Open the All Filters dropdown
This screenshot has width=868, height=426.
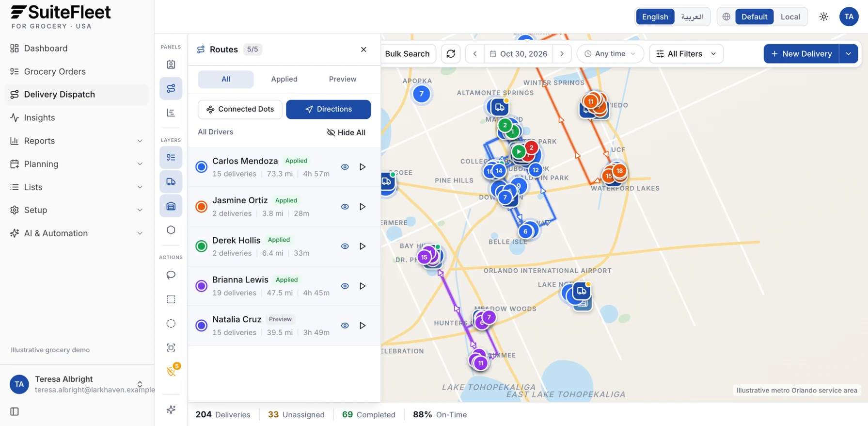click(x=686, y=54)
